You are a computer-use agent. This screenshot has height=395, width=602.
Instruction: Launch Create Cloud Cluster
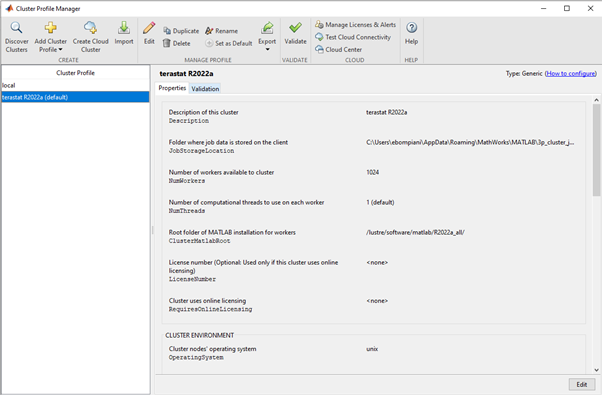pos(91,37)
